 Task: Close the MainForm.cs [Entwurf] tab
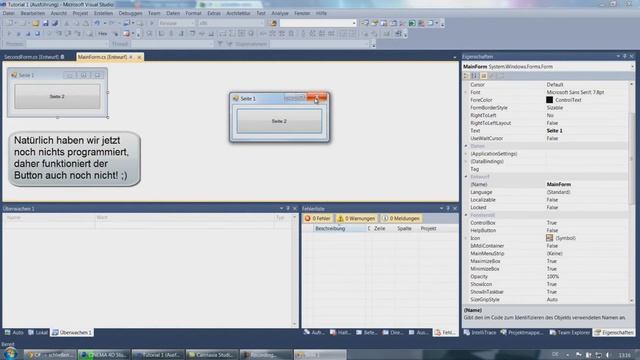[139, 57]
